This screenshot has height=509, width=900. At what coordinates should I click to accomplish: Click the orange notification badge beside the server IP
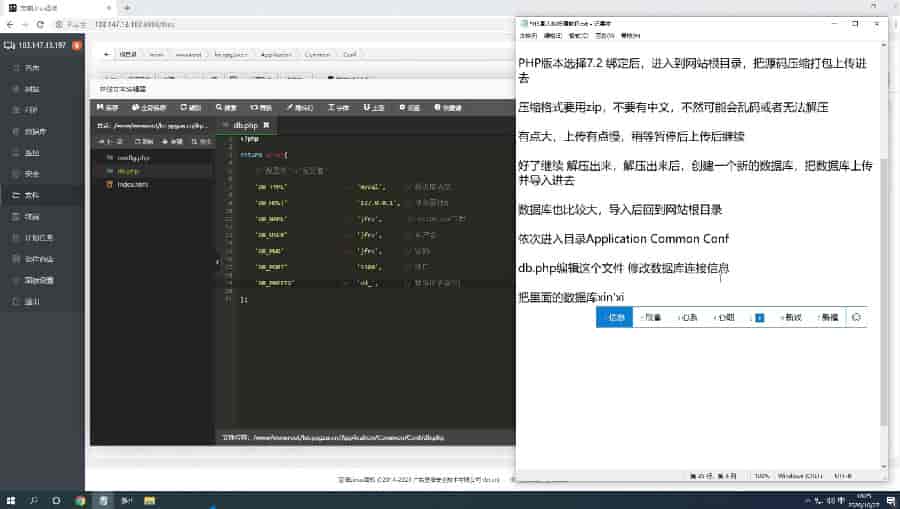point(77,45)
